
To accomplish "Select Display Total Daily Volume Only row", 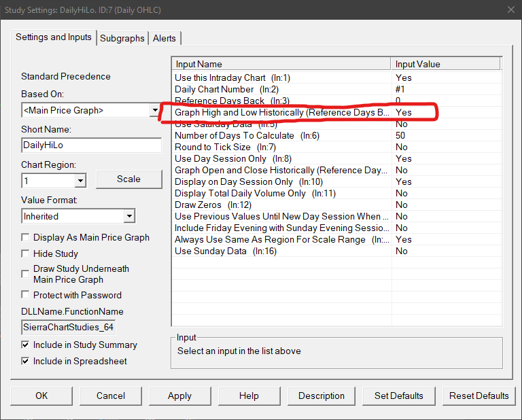I will pos(337,193).
